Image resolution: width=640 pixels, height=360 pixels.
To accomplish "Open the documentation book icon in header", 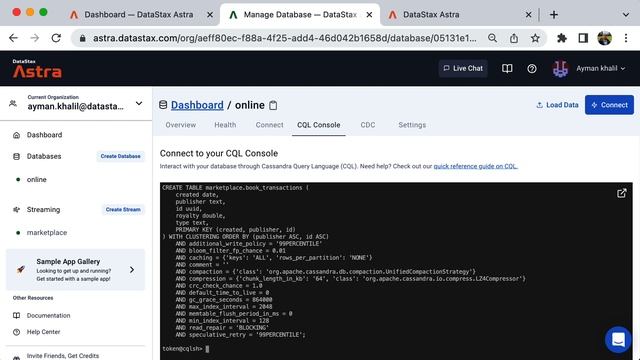I will click(x=507, y=69).
